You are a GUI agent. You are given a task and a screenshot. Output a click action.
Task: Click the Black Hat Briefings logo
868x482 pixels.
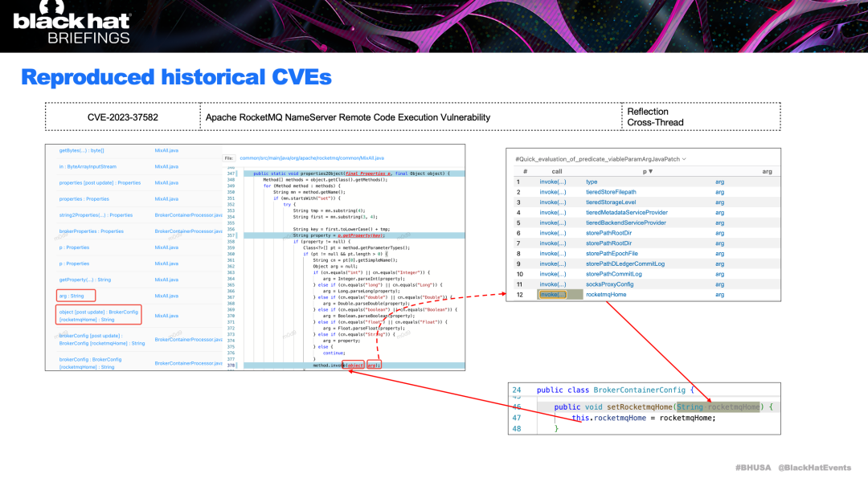pyautogui.click(x=72, y=23)
